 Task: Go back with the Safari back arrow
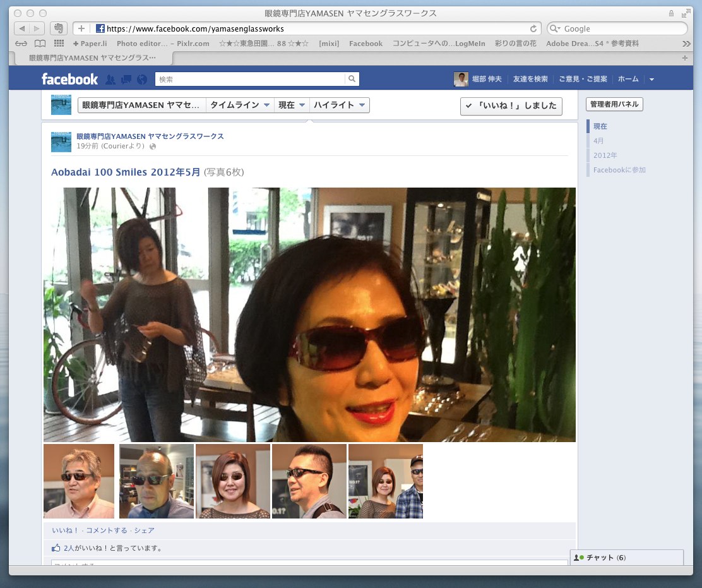point(21,28)
